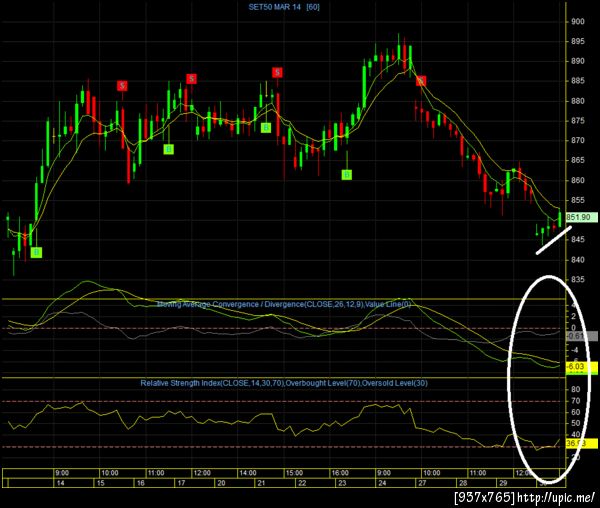The image size is (600, 508).
Task: Click the red S sell marker on day 17
Action: (x=191, y=79)
